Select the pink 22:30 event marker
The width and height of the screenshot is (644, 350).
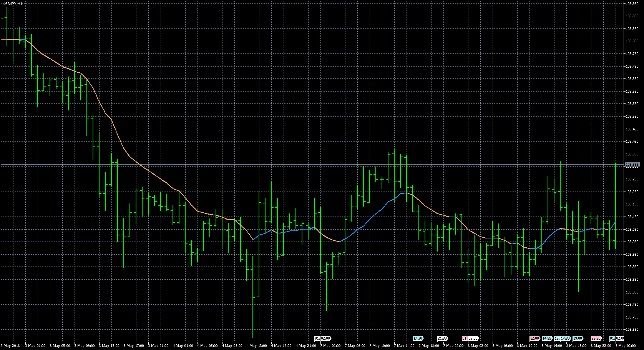596,338
